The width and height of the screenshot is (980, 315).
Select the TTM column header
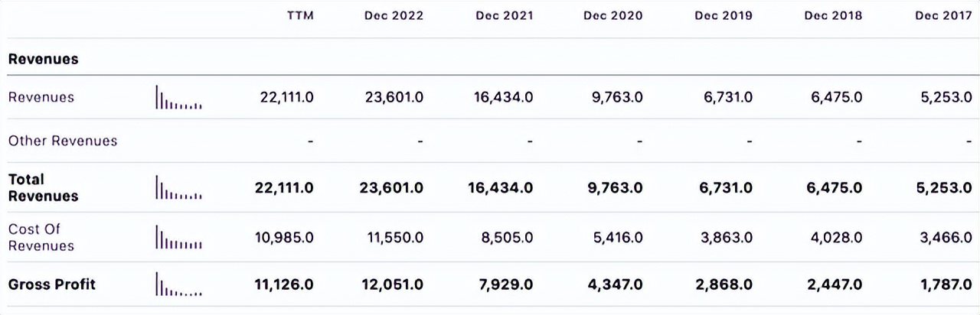click(299, 16)
